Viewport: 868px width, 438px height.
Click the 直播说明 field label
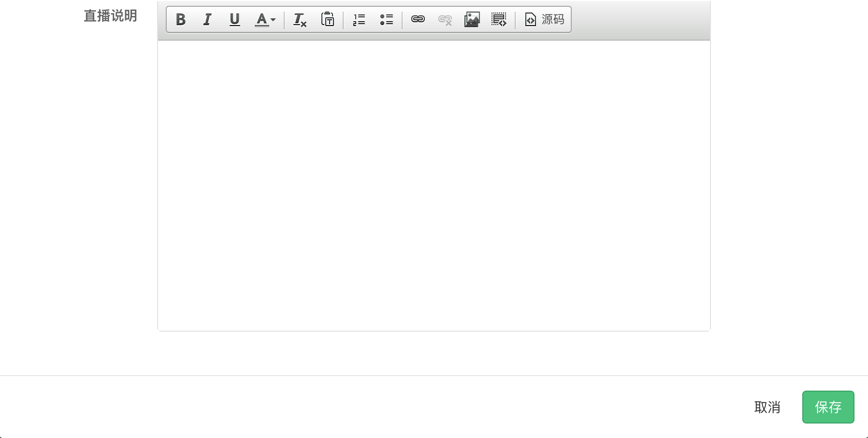(x=110, y=16)
